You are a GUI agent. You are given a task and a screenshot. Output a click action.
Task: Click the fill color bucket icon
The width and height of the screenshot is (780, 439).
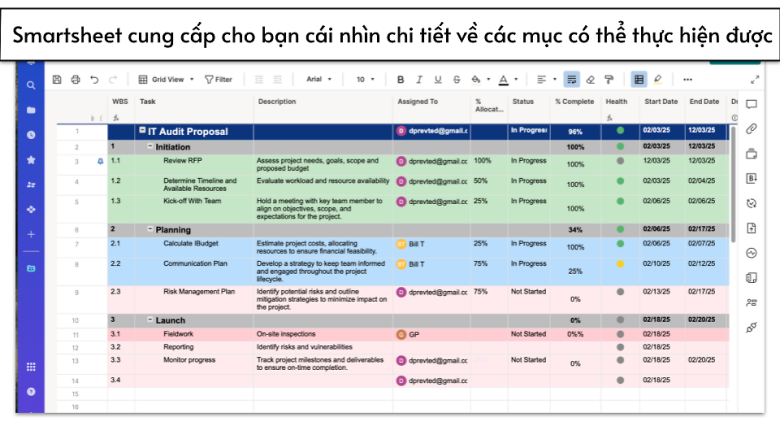coord(476,80)
